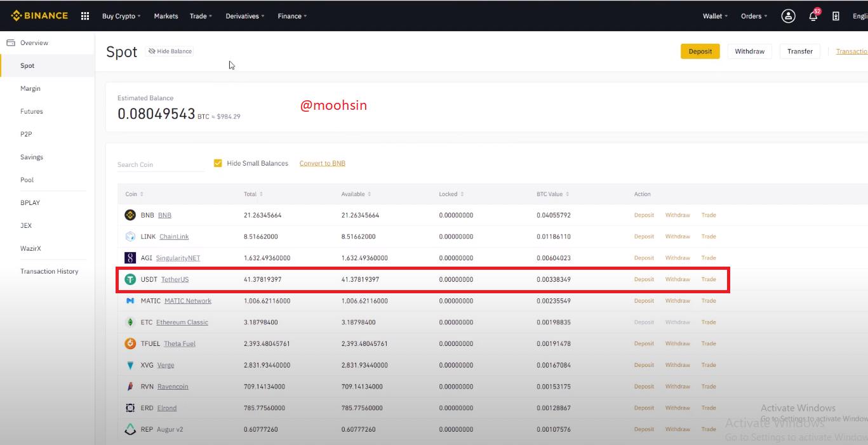
Task: Open the ChainLink coin link
Action: click(174, 237)
